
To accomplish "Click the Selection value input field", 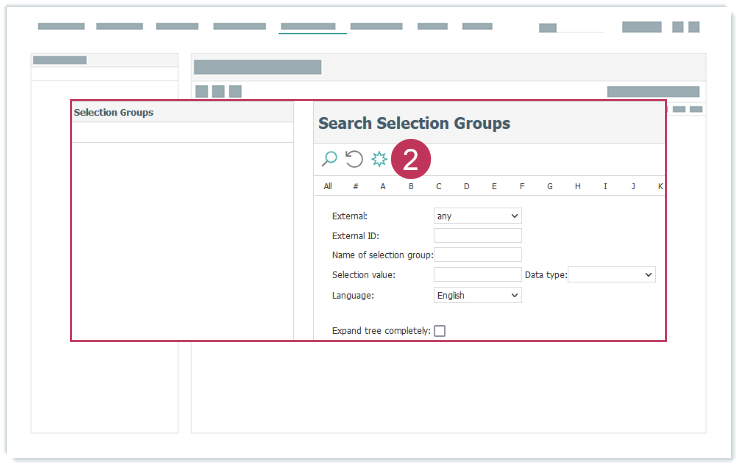I will pyautogui.click(x=478, y=274).
